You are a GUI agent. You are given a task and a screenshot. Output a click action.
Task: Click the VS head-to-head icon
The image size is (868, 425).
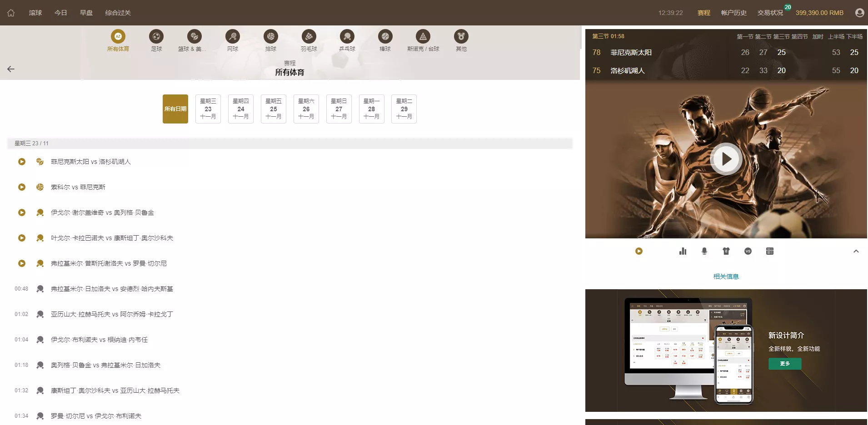point(748,251)
